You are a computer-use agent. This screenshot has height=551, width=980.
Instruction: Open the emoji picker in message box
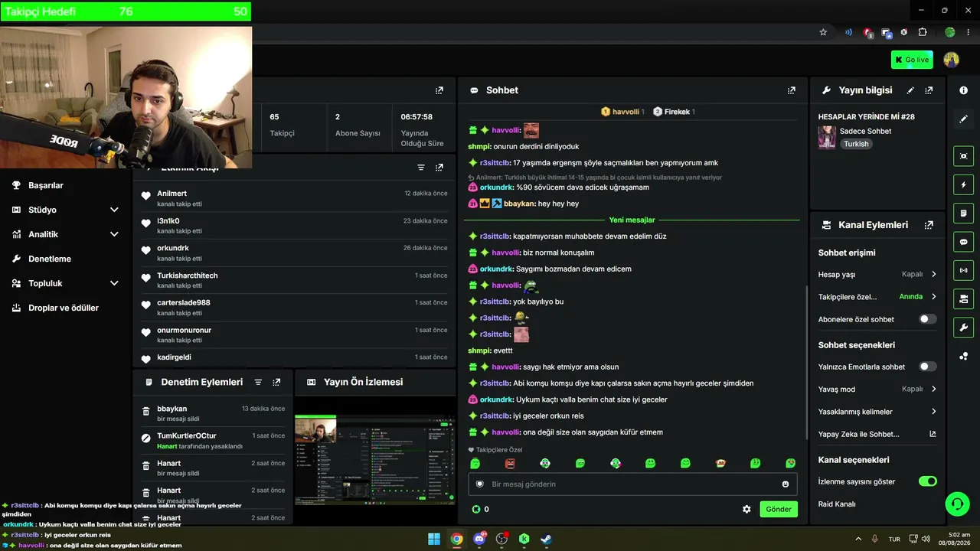pos(786,484)
